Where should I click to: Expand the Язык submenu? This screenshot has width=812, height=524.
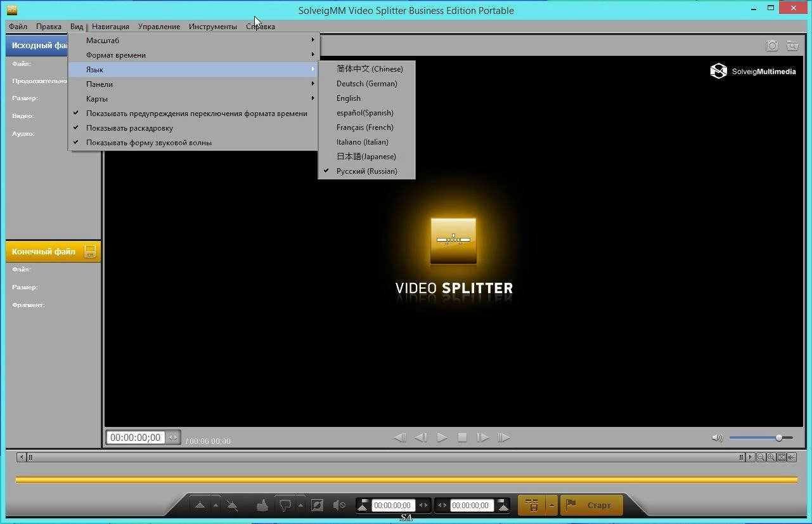[x=193, y=70]
